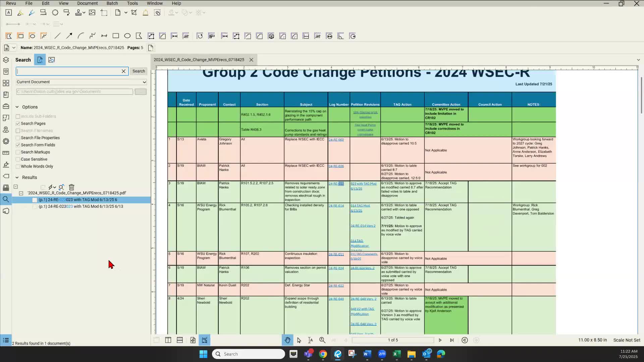Check the second result ending 6/13/25 6/13

point(35,207)
